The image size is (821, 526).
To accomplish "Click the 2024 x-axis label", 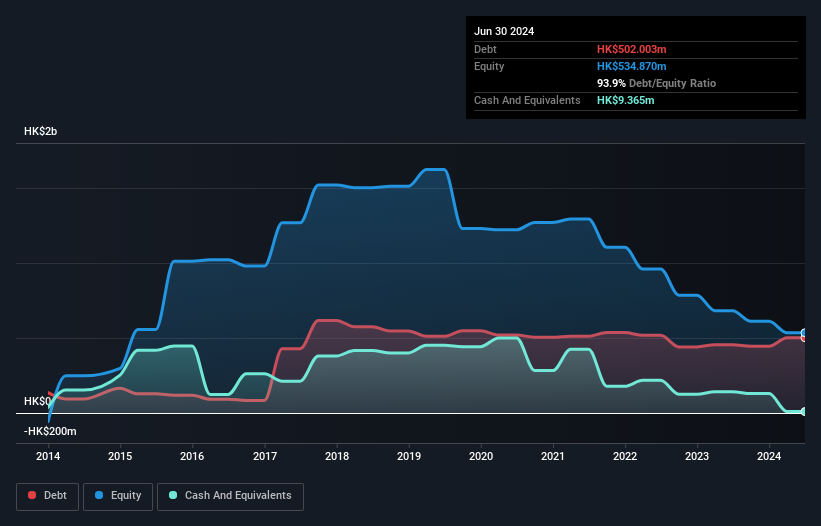I will [x=769, y=456].
